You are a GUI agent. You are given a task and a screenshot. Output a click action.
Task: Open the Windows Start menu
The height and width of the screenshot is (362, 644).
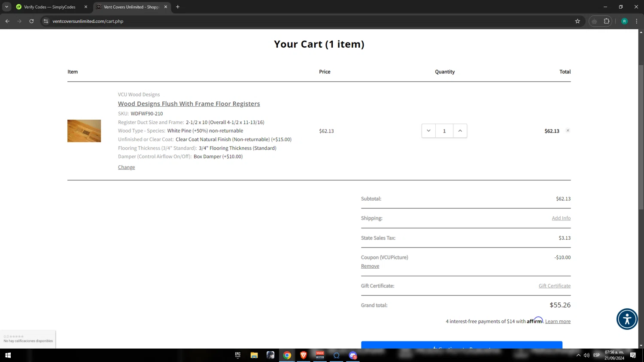[8, 355]
